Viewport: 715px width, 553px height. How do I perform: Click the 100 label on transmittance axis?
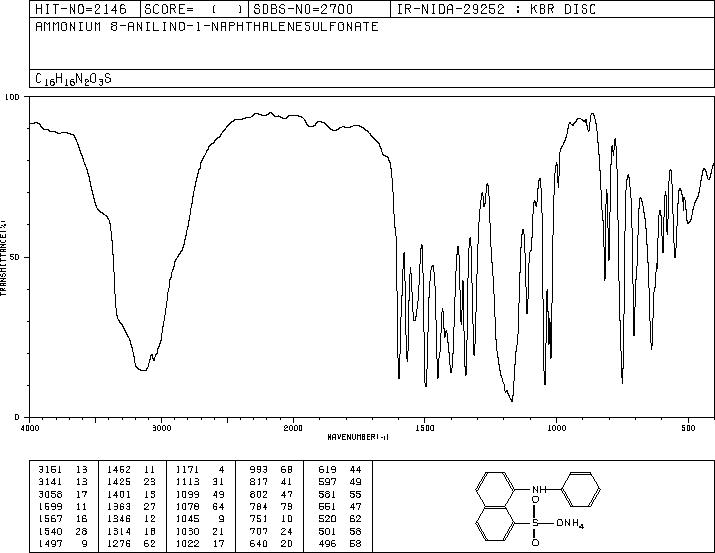(13, 97)
